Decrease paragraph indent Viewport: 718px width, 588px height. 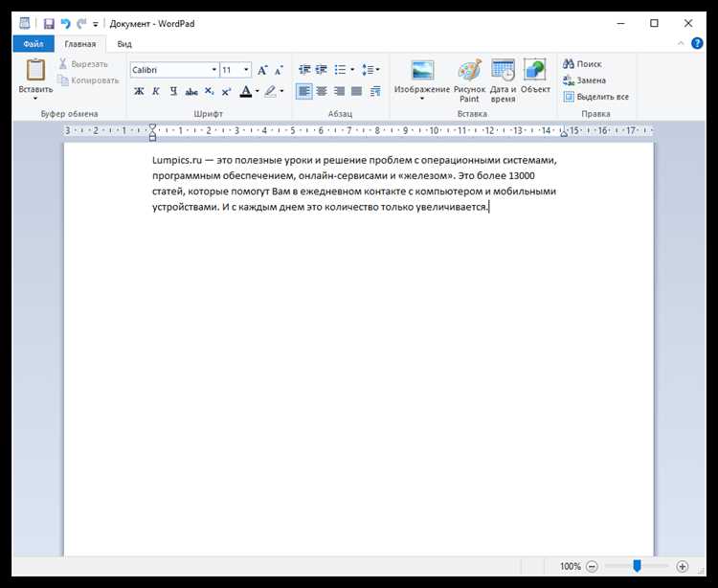pyautogui.click(x=304, y=70)
